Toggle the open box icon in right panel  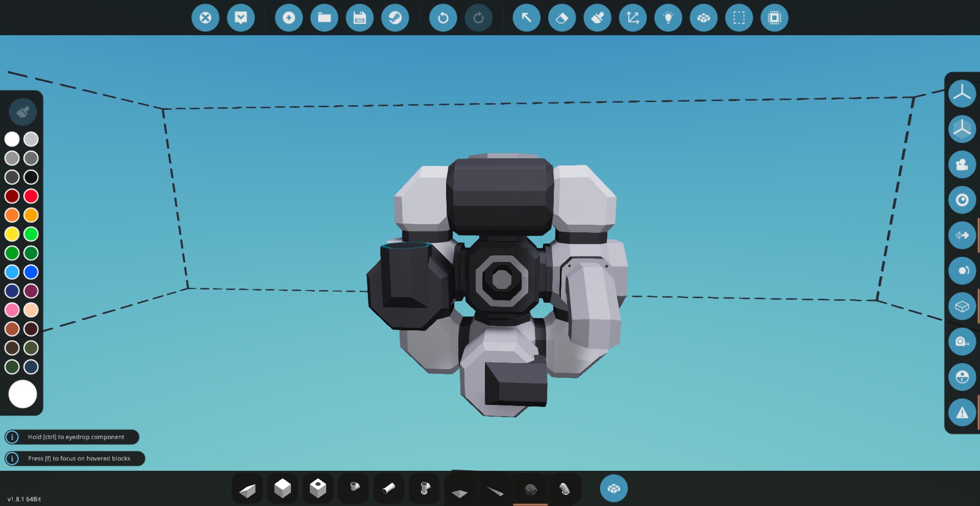point(962,306)
